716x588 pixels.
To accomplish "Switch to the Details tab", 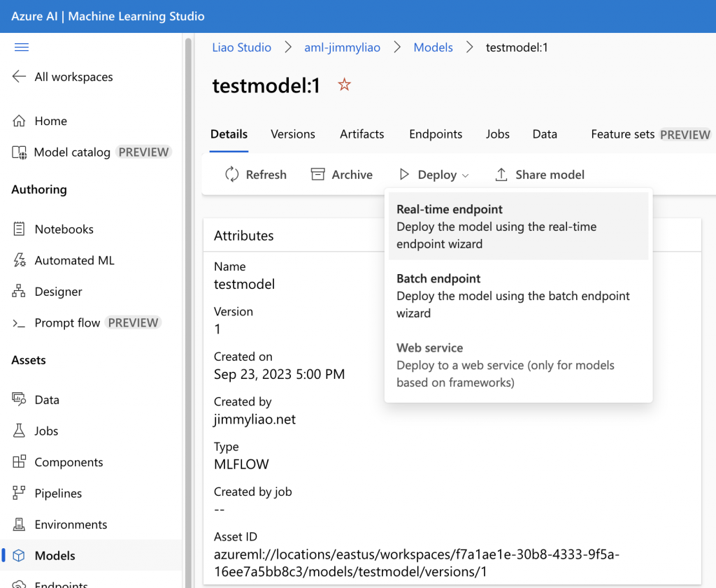I will [229, 134].
